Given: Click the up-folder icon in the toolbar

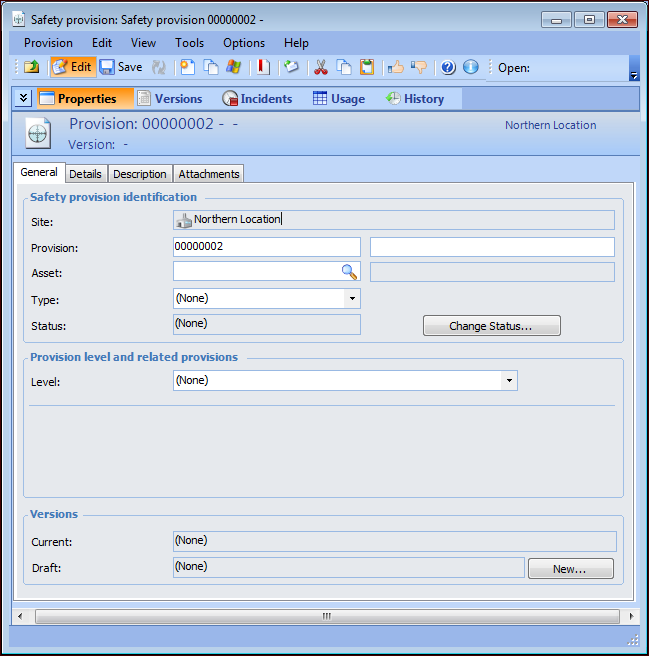Looking at the screenshot, I should [31, 67].
